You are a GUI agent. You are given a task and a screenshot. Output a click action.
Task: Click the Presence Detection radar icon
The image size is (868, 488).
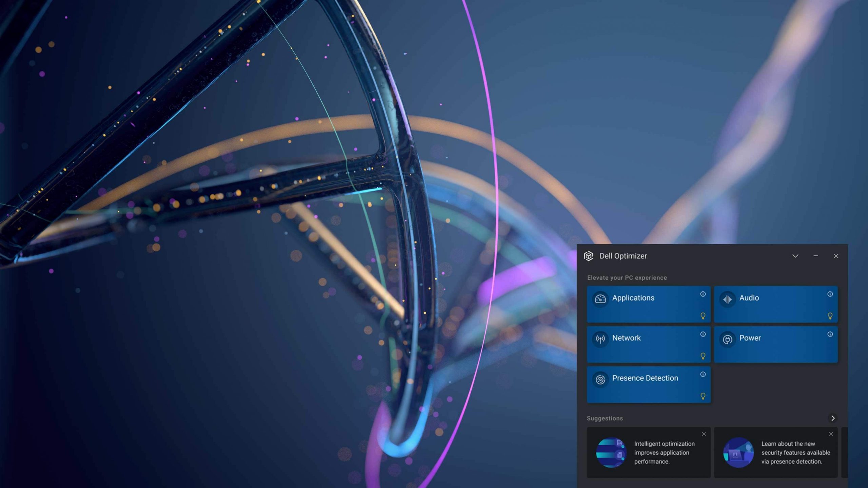click(600, 379)
